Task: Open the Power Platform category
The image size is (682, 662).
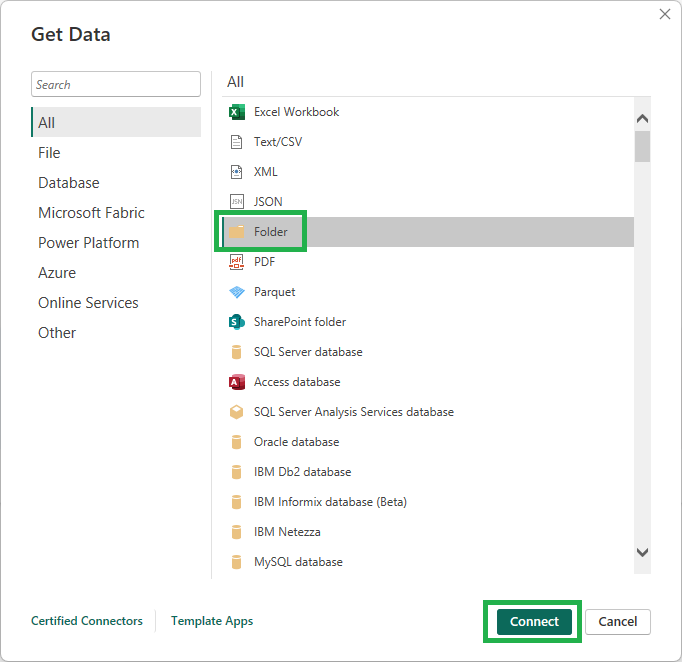Action: tap(116, 243)
